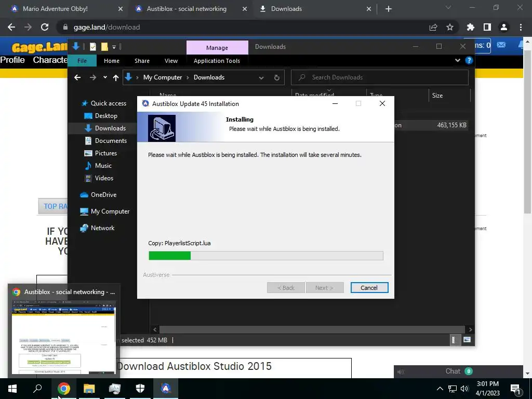Open the Windows Start menu
Image resolution: width=532 pixels, height=399 pixels.
pyautogui.click(x=12, y=389)
